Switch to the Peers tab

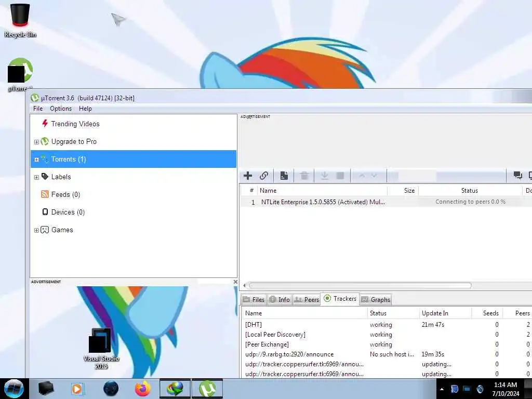tap(307, 300)
